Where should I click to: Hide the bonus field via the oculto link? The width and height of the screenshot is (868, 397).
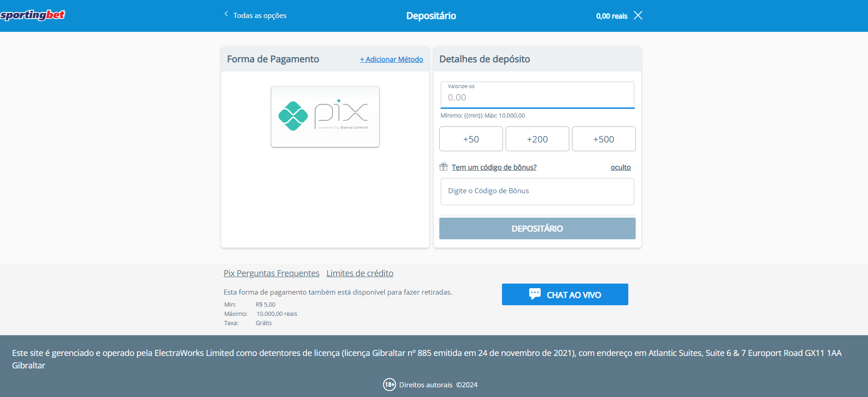620,167
